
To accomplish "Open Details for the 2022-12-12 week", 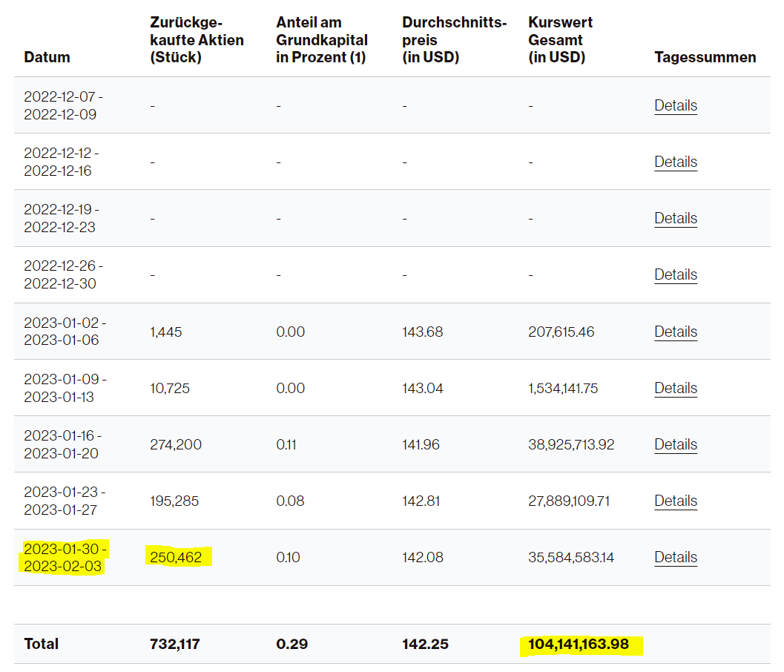I will [x=676, y=162].
